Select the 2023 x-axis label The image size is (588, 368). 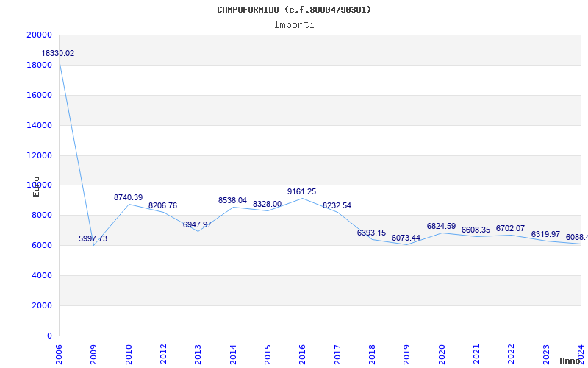[546, 354]
